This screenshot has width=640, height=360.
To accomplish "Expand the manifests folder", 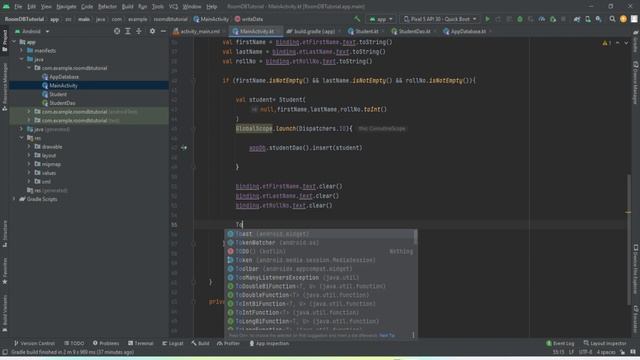I will click(22, 50).
